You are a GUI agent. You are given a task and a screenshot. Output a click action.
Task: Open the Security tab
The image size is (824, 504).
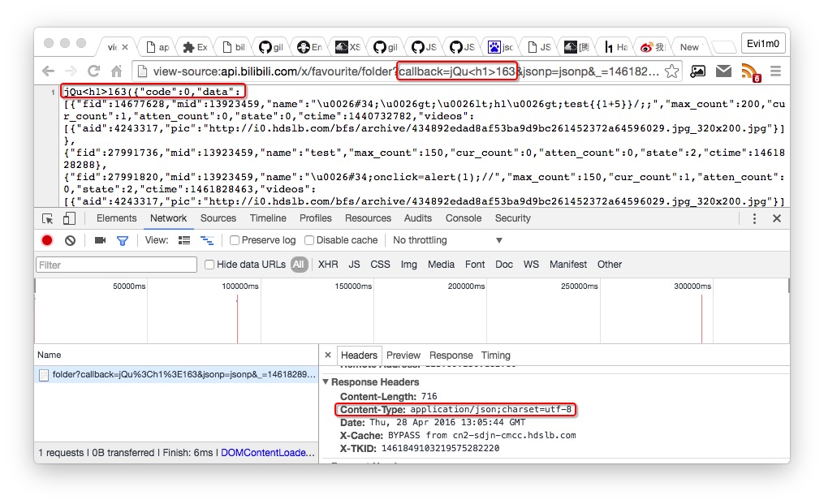tap(513, 218)
